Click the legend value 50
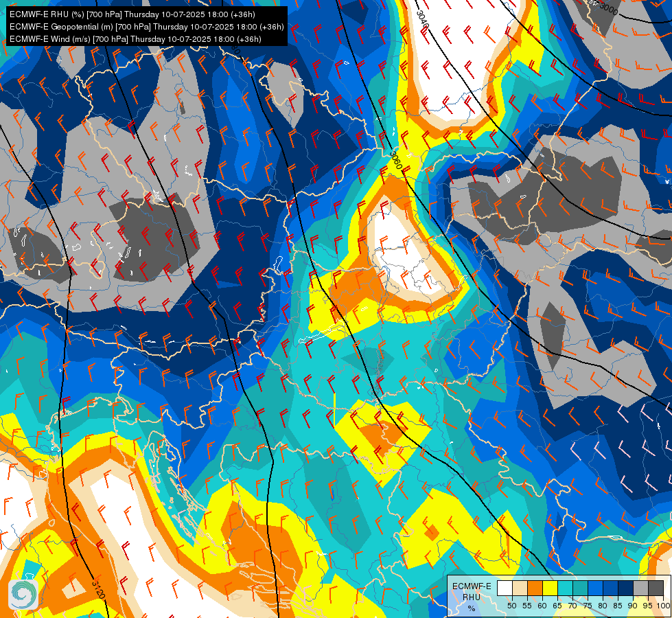Image resolution: width=672 pixels, height=618 pixels. click(511, 606)
